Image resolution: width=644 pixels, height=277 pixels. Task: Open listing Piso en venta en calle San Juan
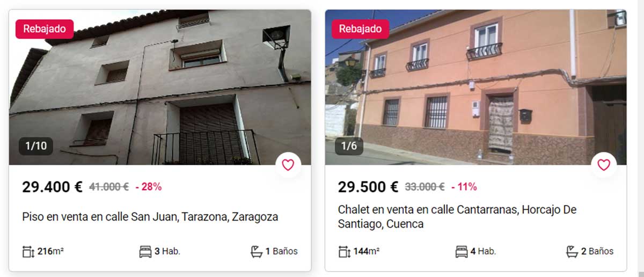point(150,217)
